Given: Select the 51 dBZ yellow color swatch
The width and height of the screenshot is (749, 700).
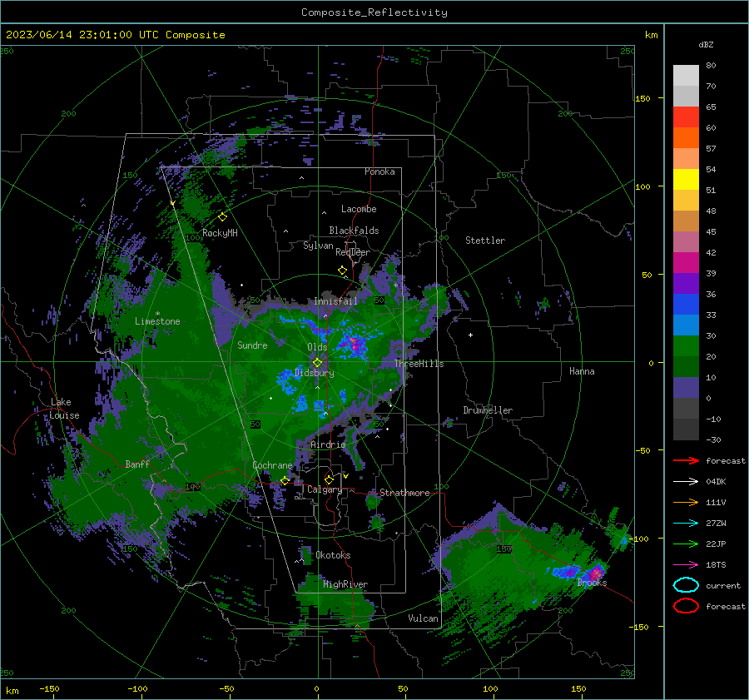Looking at the screenshot, I should (x=686, y=179).
